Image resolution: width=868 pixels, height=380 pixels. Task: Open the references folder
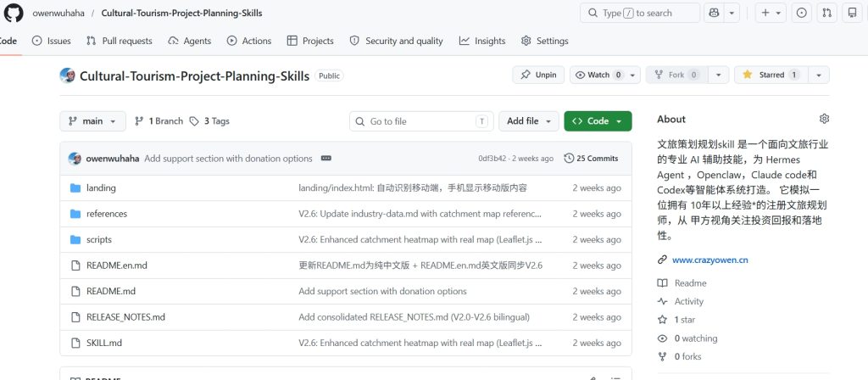(x=107, y=214)
